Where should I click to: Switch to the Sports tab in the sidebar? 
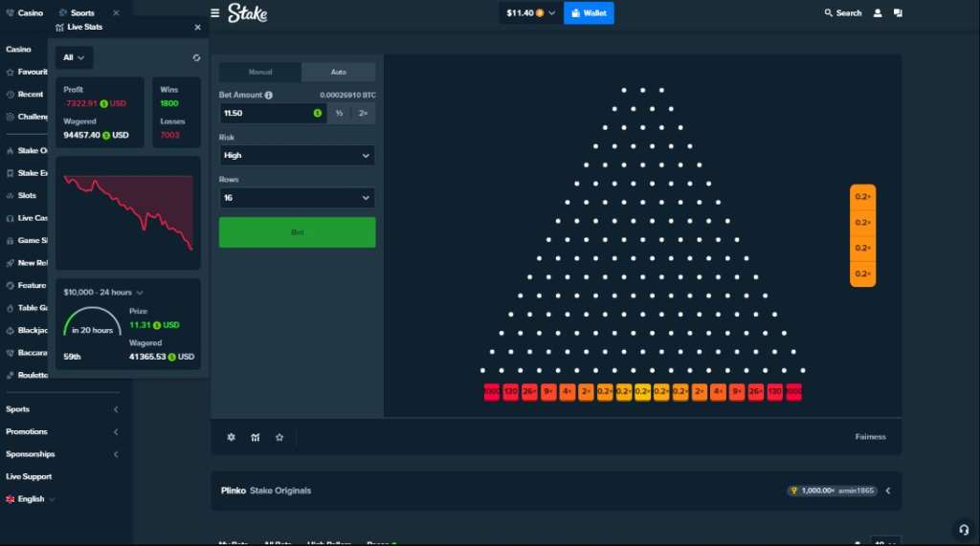tap(77, 12)
